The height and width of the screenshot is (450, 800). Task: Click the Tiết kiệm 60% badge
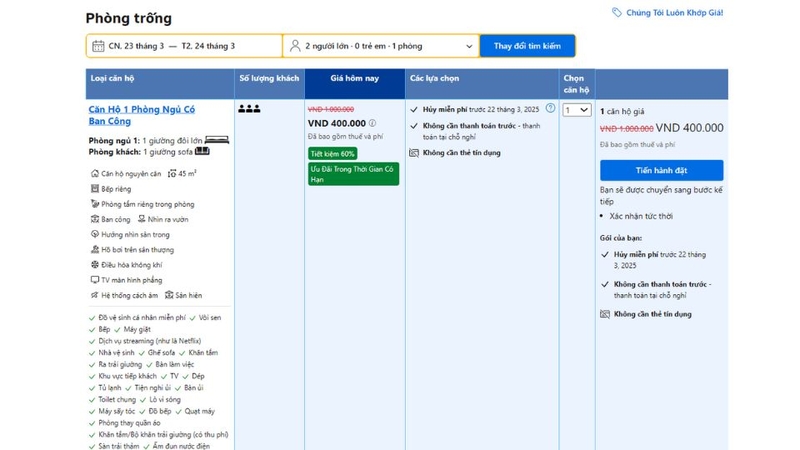[333, 154]
